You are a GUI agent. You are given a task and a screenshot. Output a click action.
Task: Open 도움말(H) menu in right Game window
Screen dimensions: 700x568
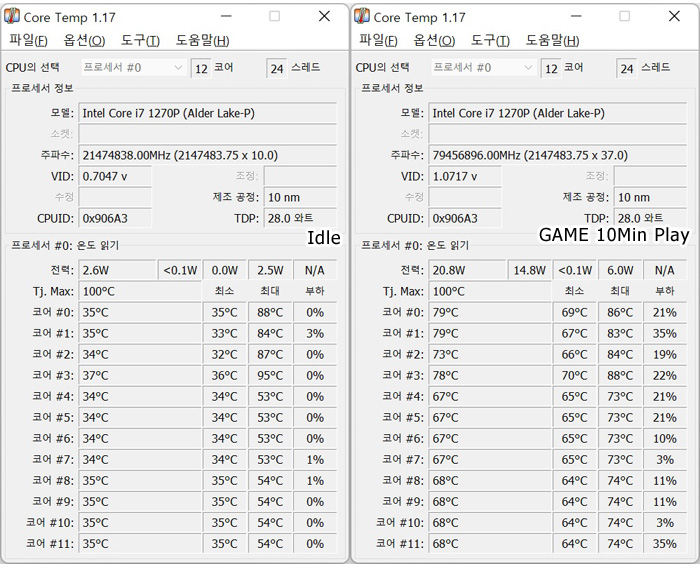pyautogui.click(x=552, y=40)
